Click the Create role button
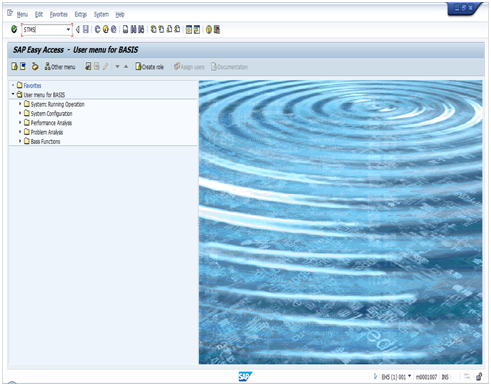 click(149, 67)
